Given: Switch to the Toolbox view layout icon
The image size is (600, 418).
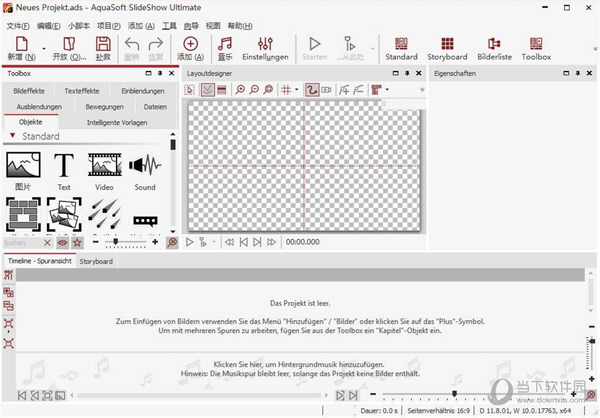Looking at the screenshot, I should point(536,44).
